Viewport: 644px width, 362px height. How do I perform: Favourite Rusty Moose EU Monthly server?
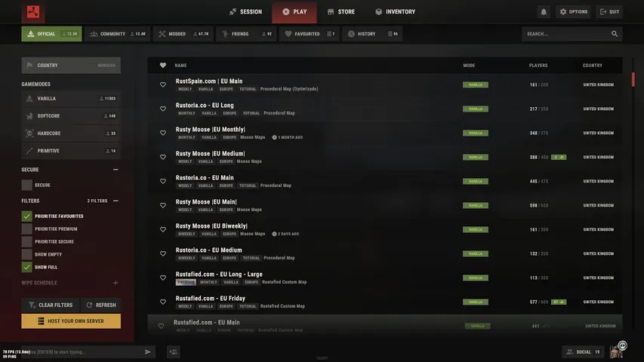[163, 133]
